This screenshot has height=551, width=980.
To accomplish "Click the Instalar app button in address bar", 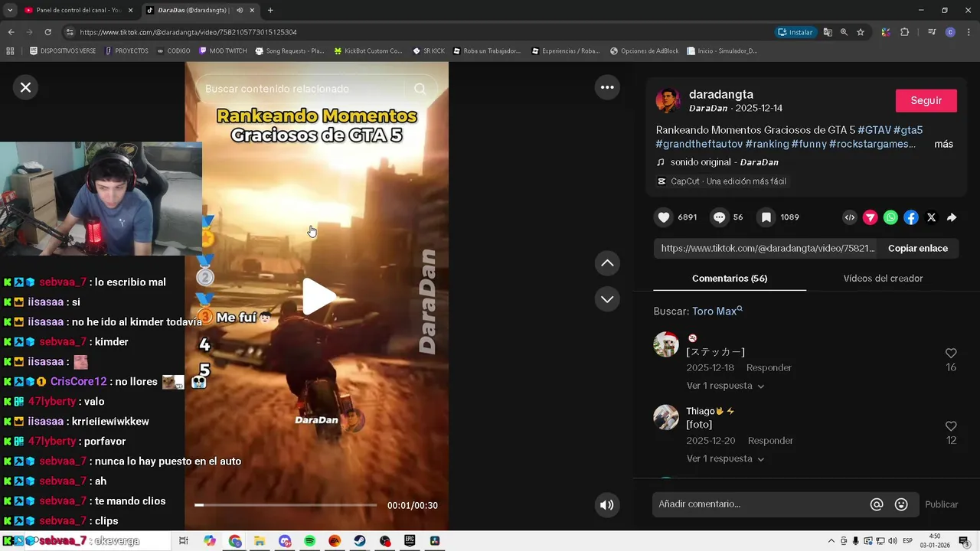I will point(795,32).
